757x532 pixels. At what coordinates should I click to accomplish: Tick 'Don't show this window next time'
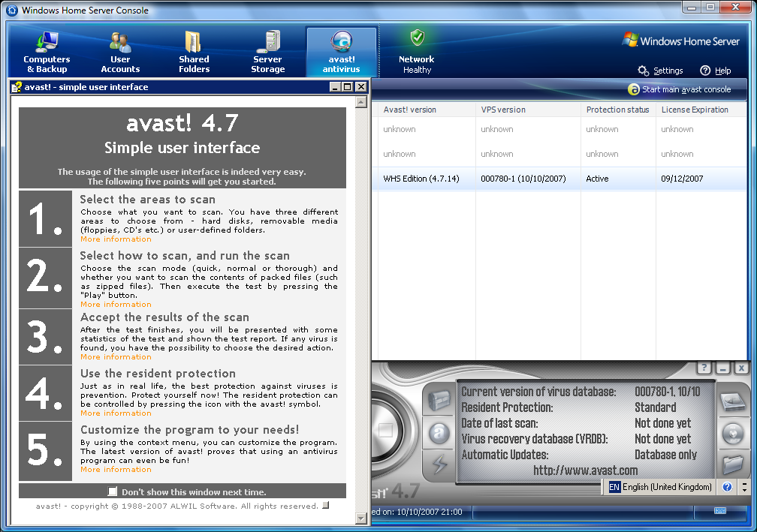point(113,491)
